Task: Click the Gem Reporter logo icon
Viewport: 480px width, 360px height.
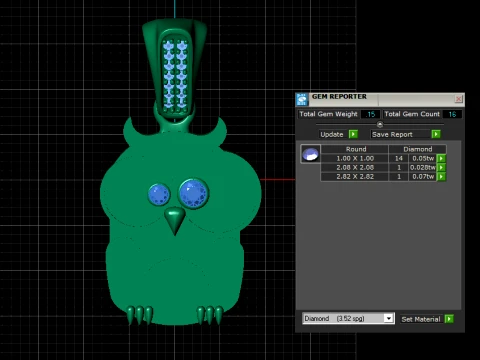Action: tap(302, 99)
